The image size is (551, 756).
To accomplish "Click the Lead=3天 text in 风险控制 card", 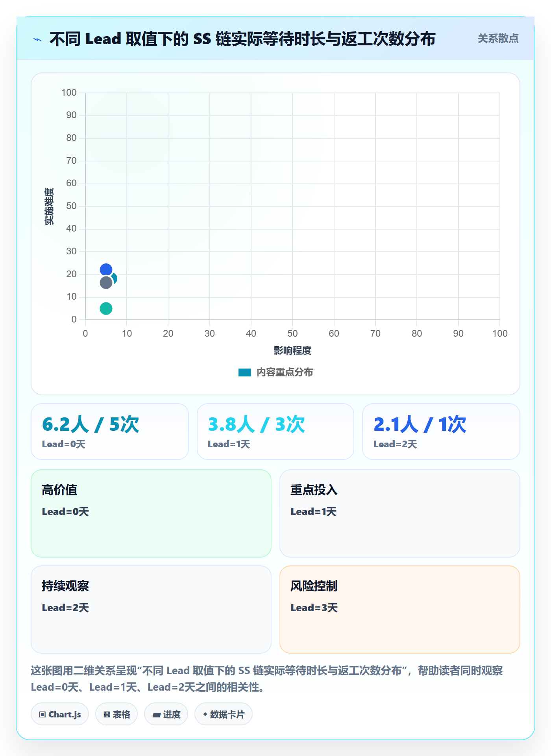I will pos(314,608).
